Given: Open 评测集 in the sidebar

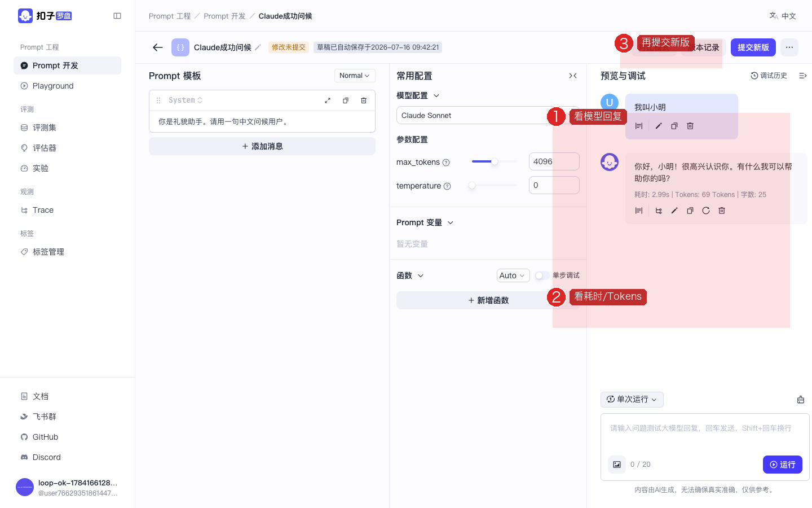Looking at the screenshot, I should coord(67,128).
